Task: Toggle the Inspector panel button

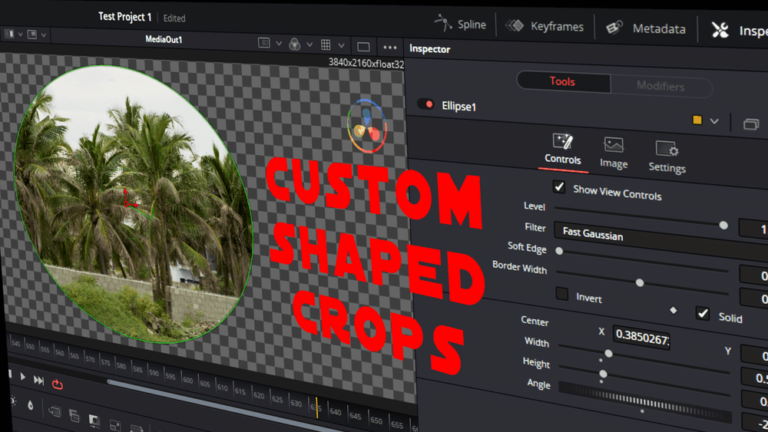Action: pyautogui.click(x=739, y=30)
